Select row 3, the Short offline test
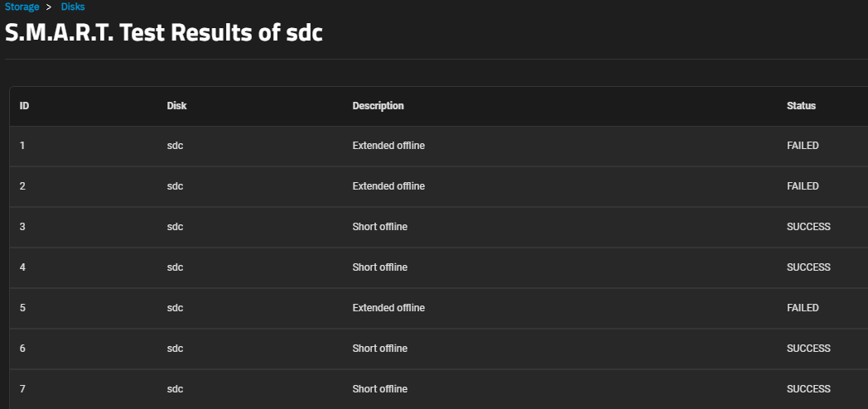This screenshot has width=868, height=409. (438, 227)
